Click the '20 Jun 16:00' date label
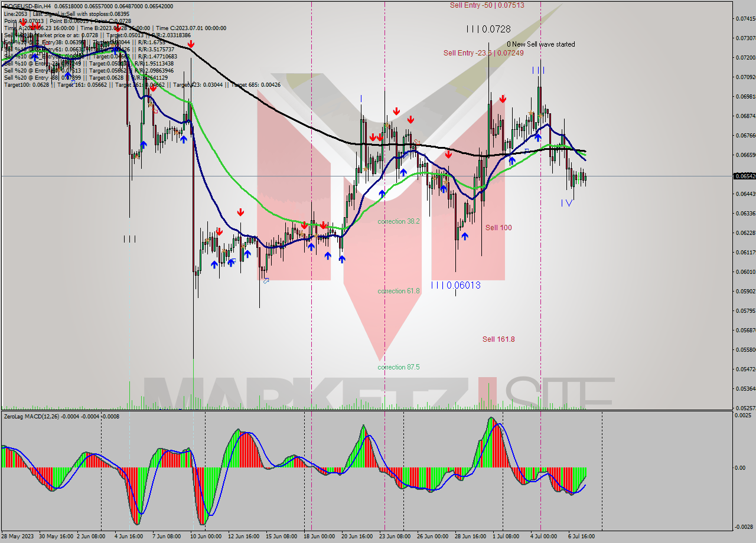This screenshot has height=543, width=756. pos(356,537)
